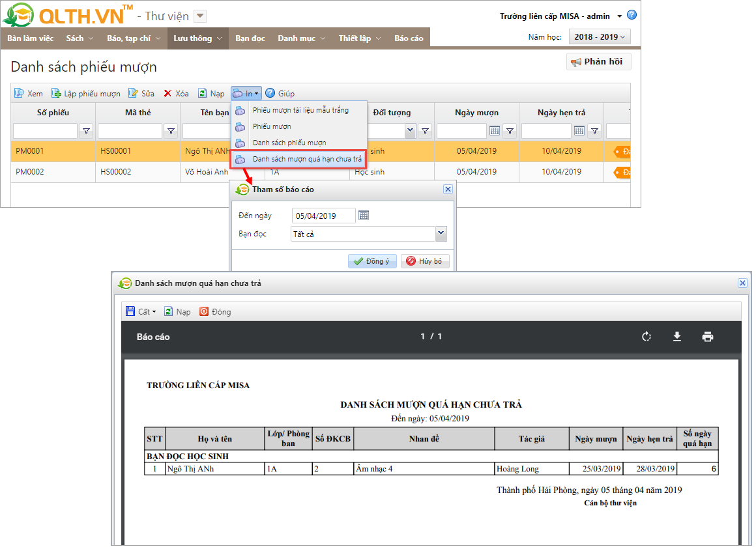Click Hủy bỏ cancel button

(425, 261)
